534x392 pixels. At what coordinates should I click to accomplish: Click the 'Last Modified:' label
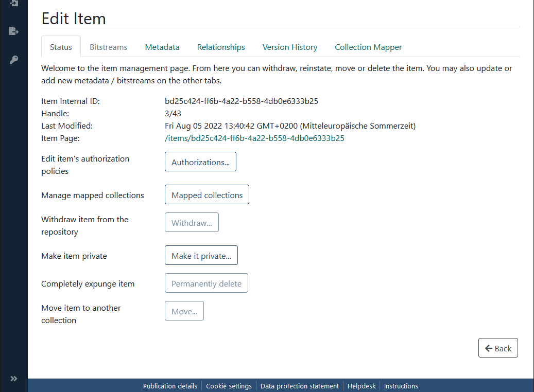pyautogui.click(x=67, y=126)
